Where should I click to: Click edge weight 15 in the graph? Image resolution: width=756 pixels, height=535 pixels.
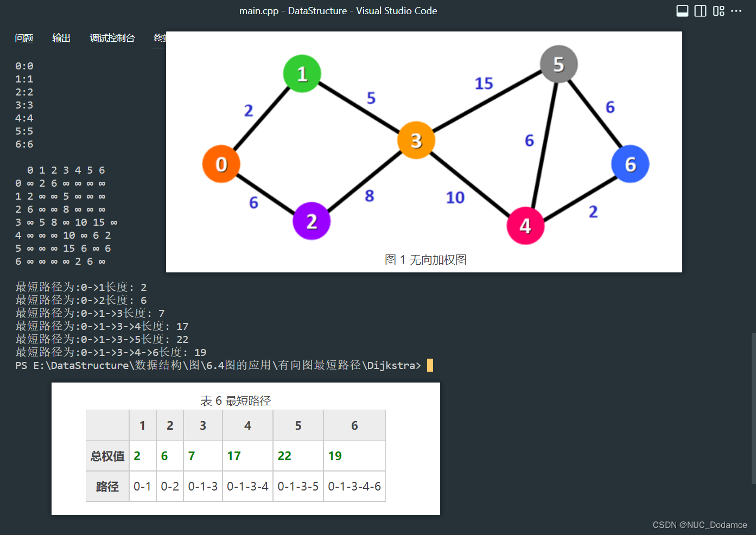pyautogui.click(x=484, y=84)
